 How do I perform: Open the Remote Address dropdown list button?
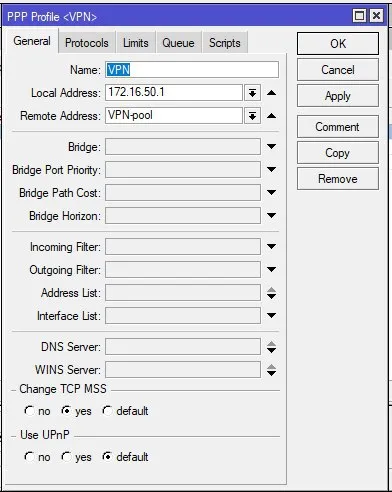pos(252,116)
